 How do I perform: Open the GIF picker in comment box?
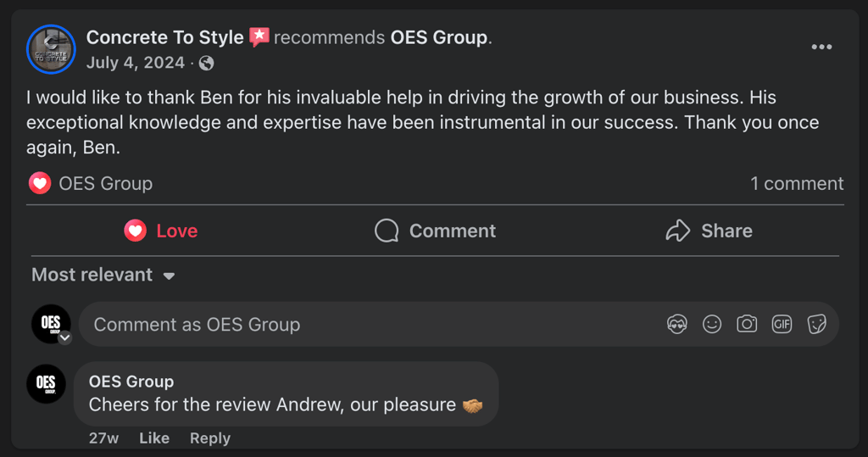click(x=782, y=324)
